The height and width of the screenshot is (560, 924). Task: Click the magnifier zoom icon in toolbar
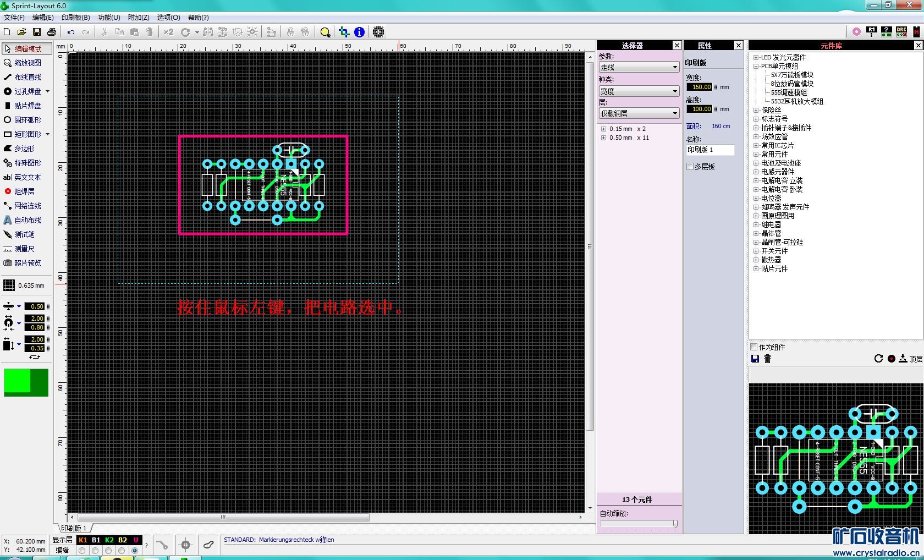coord(325,32)
